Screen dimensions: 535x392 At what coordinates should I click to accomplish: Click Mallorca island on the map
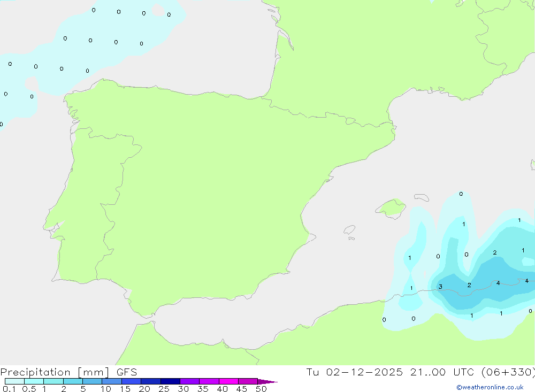(x=391, y=209)
